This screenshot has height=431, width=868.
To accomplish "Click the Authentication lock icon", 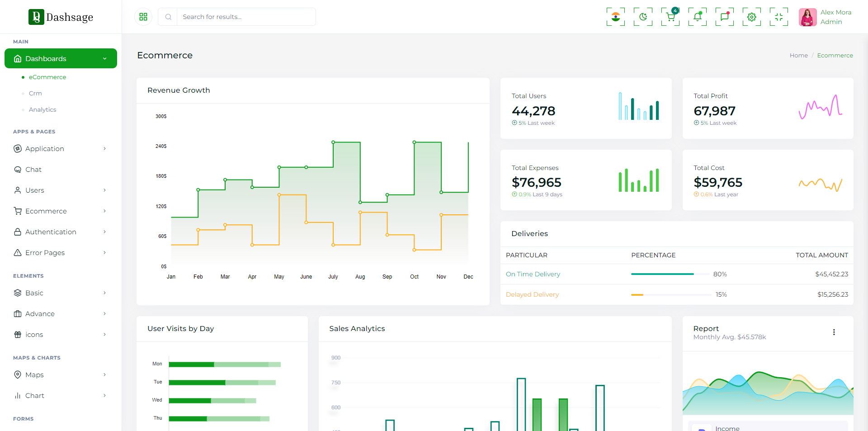I will point(18,232).
